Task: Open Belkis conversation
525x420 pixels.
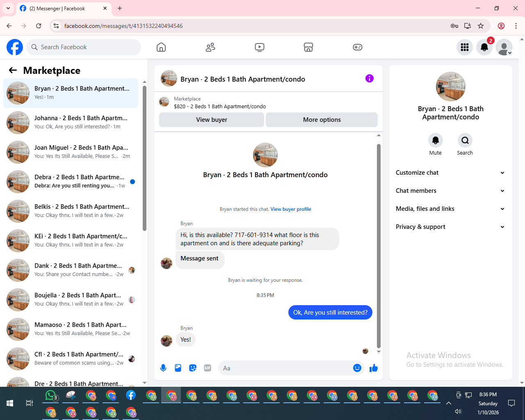Action: click(x=71, y=211)
